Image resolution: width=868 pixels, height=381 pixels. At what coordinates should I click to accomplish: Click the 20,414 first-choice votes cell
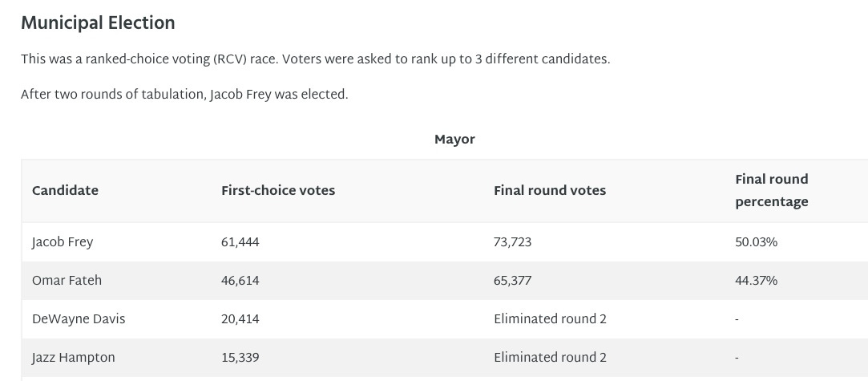click(x=240, y=319)
